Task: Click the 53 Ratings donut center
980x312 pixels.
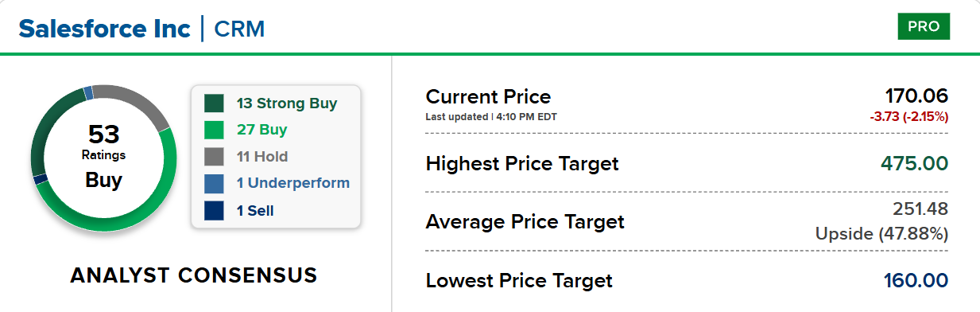Action: pos(103,156)
